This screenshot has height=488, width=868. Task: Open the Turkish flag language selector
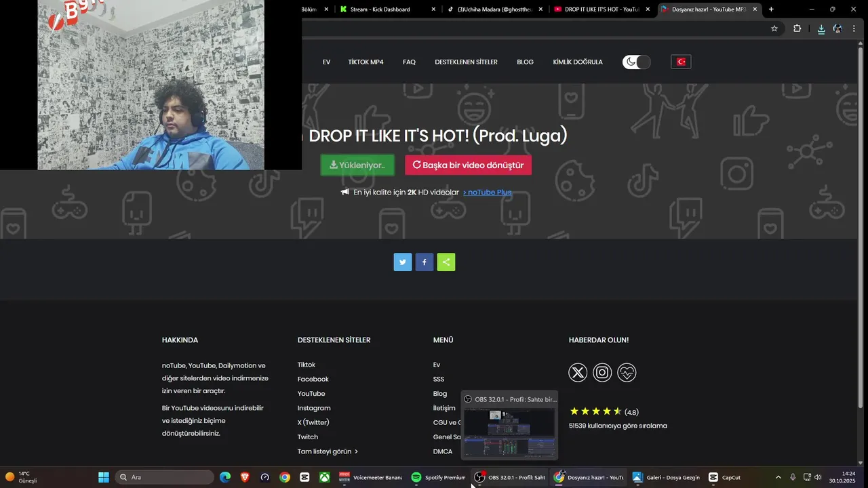[681, 62]
